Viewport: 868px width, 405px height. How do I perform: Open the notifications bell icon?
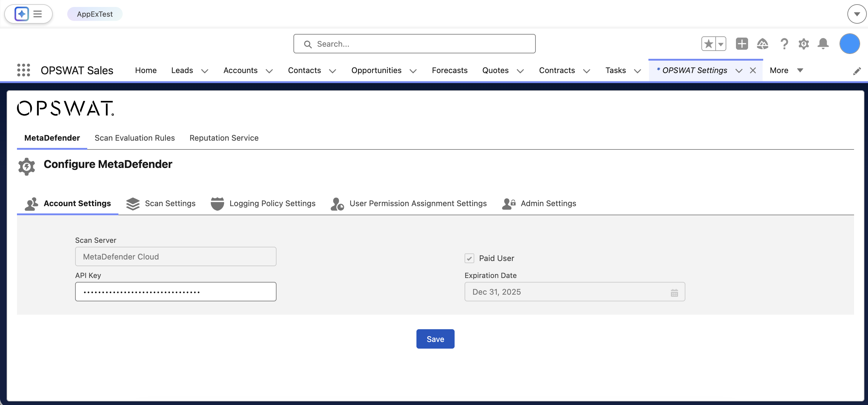[x=823, y=44]
